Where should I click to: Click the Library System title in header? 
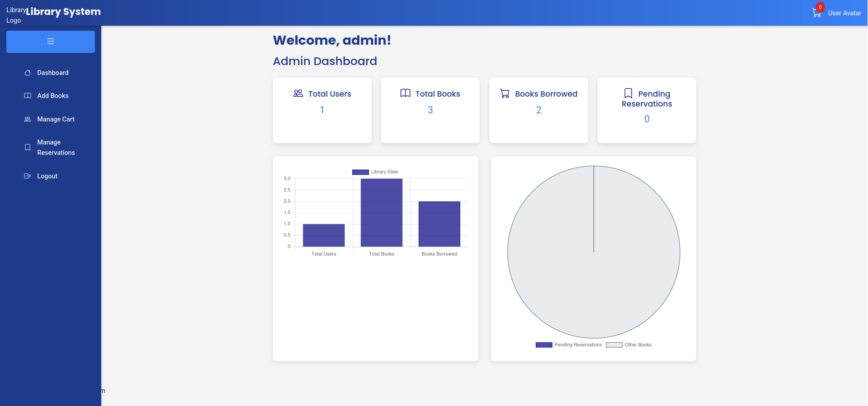click(63, 12)
